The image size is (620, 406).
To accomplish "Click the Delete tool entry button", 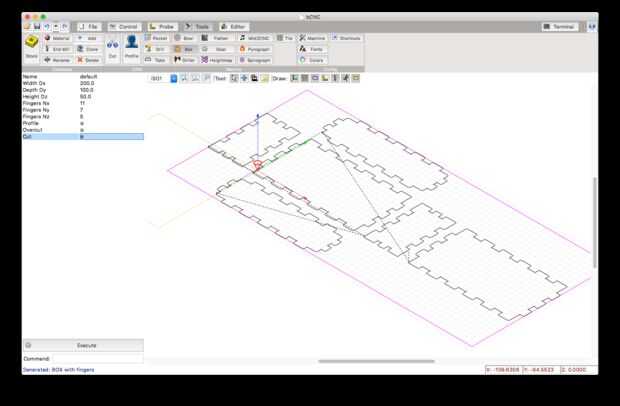I will (89, 60).
